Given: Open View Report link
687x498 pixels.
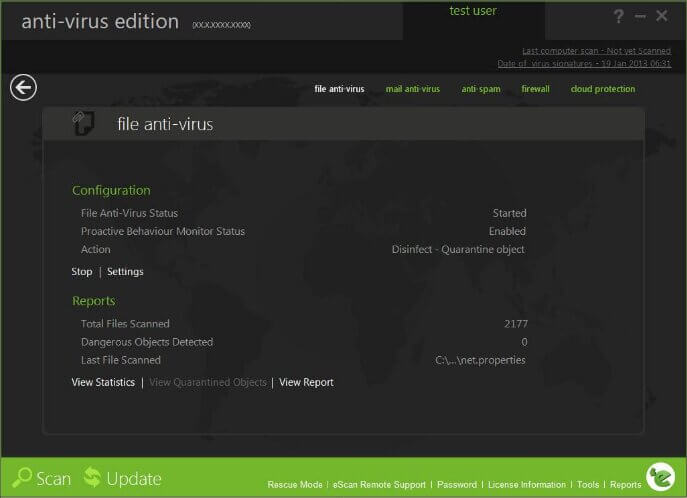Looking at the screenshot, I should point(306,382).
